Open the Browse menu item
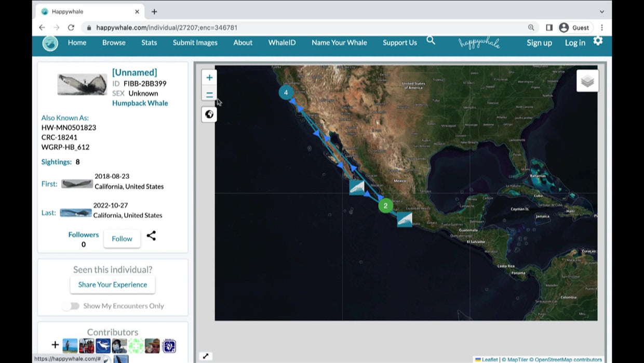644x363 pixels. [x=114, y=43]
